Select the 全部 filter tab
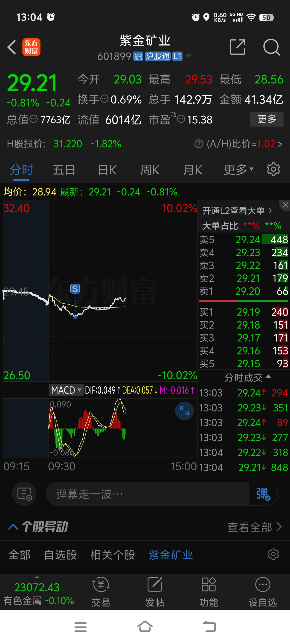 (x=19, y=555)
